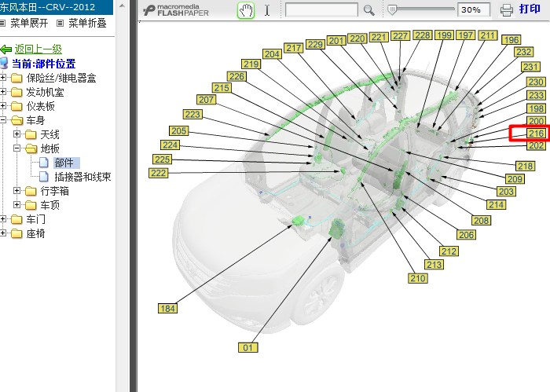The image size is (550, 392).
Task: Click the 30% zoom percentage field
Action: tap(474, 9)
